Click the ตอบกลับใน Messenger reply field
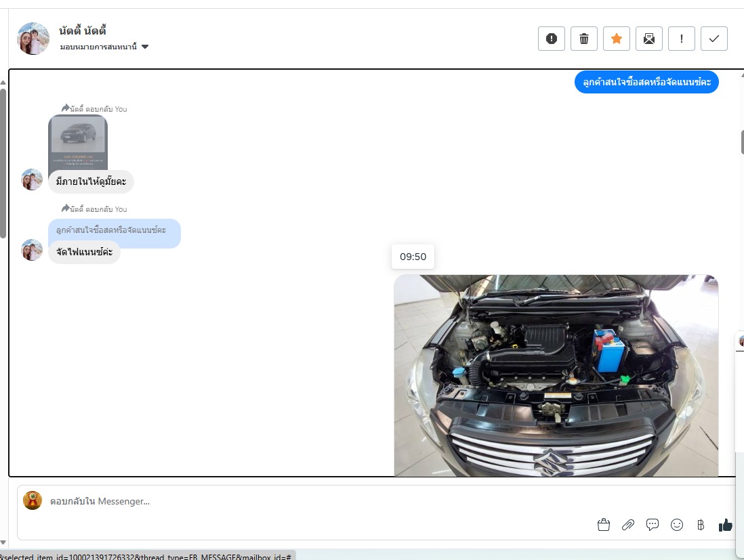The width and height of the screenshot is (744, 560). [305, 502]
